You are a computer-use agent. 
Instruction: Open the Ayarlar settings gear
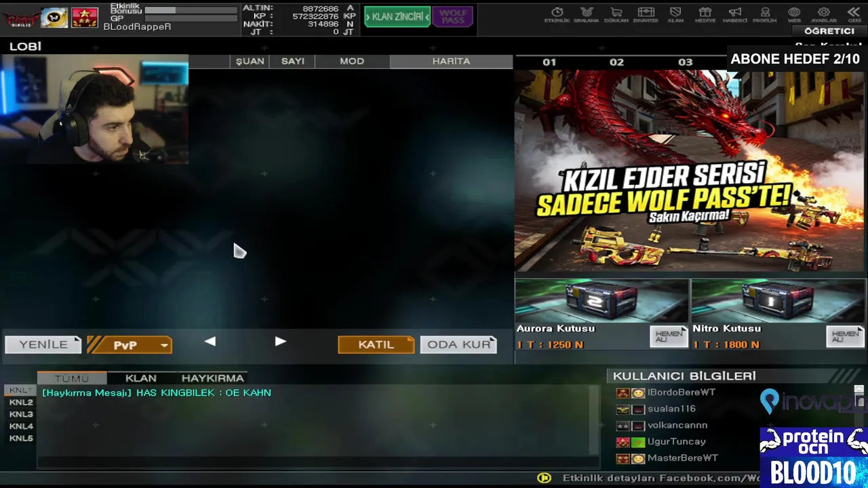pos(824,14)
